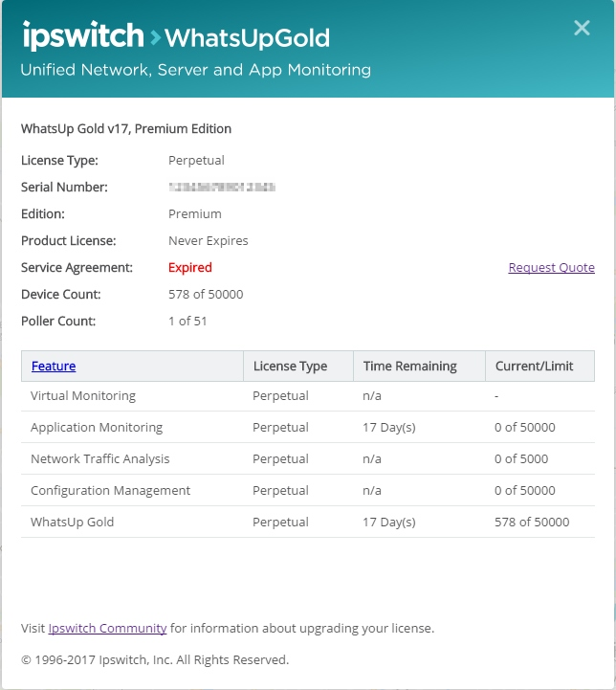Click the Current/Limit column header
Screen dimensions: 616x690
(533, 366)
